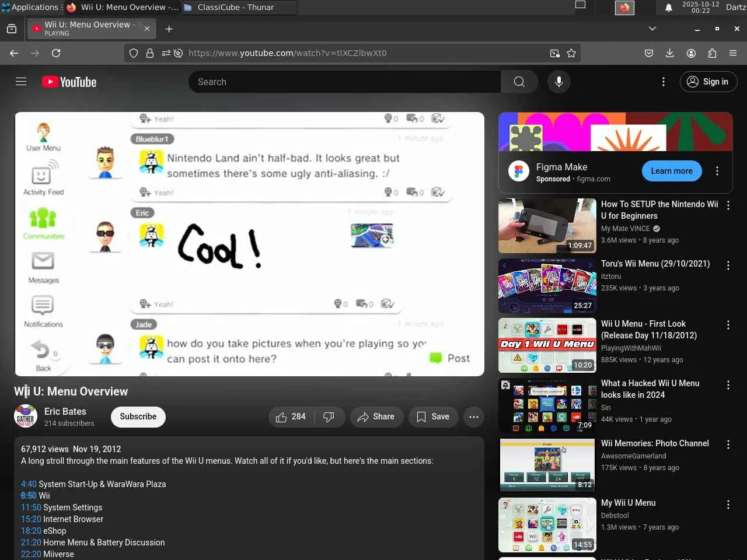Open How To SETUP Nintendo Wii U thumbnail
The width and height of the screenshot is (747, 560).
tap(547, 226)
